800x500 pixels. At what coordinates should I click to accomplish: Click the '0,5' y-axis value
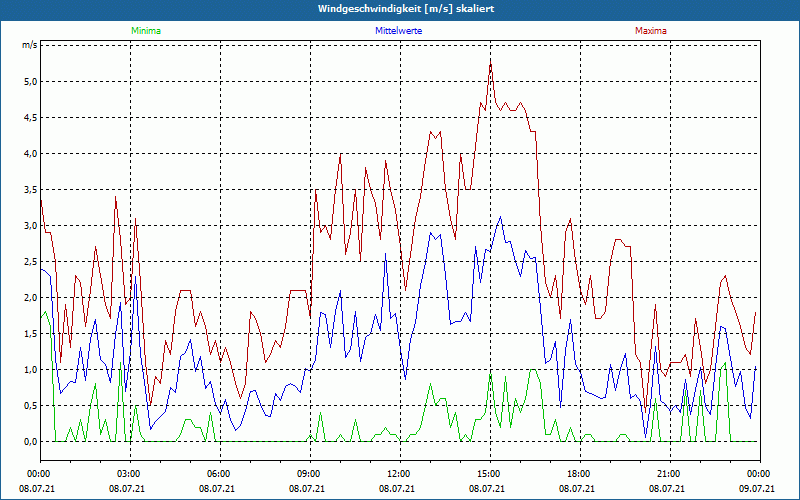click(31, 406)
